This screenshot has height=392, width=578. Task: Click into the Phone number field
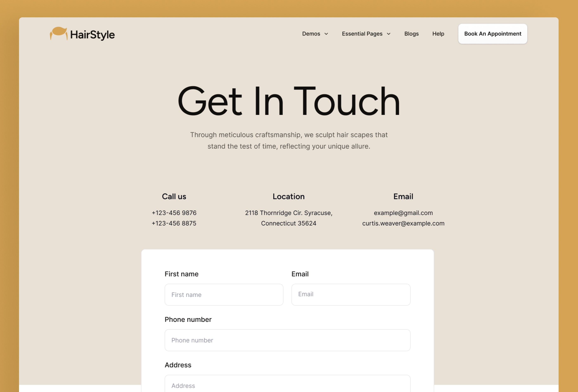(x=288, y=340)
